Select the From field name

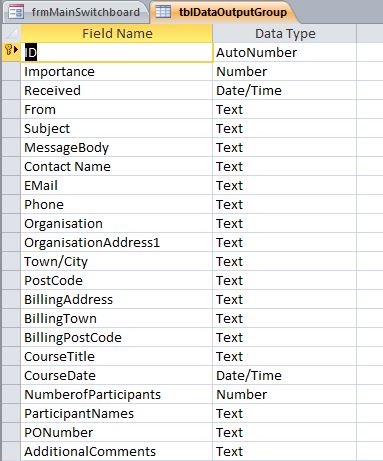(x=117, y=109)
